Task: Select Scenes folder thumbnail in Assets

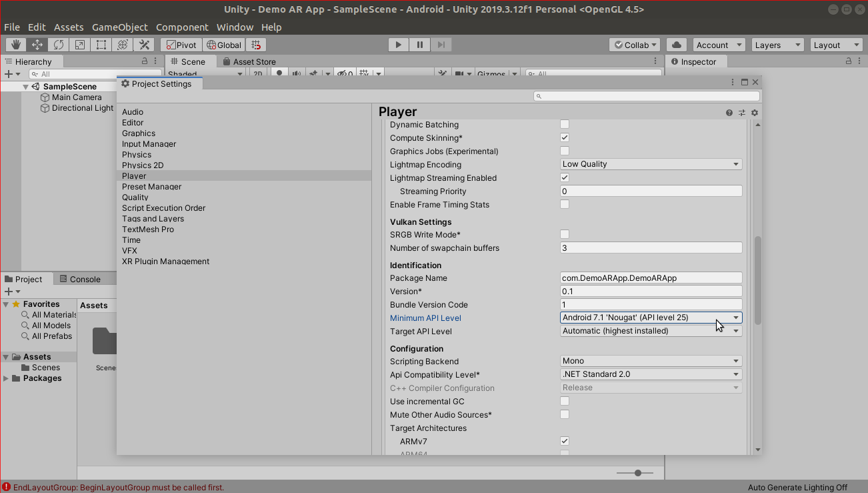Action: (x=105, y=341)
